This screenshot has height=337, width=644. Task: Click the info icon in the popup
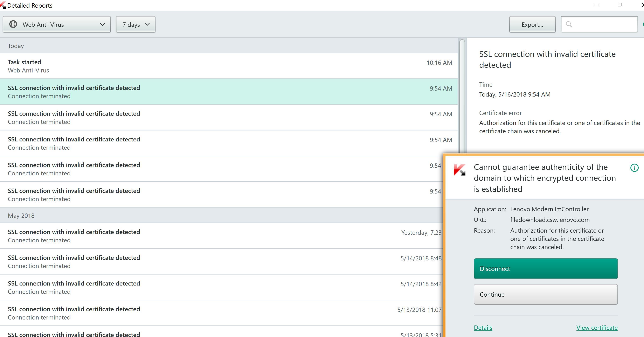tap(634, 168)
